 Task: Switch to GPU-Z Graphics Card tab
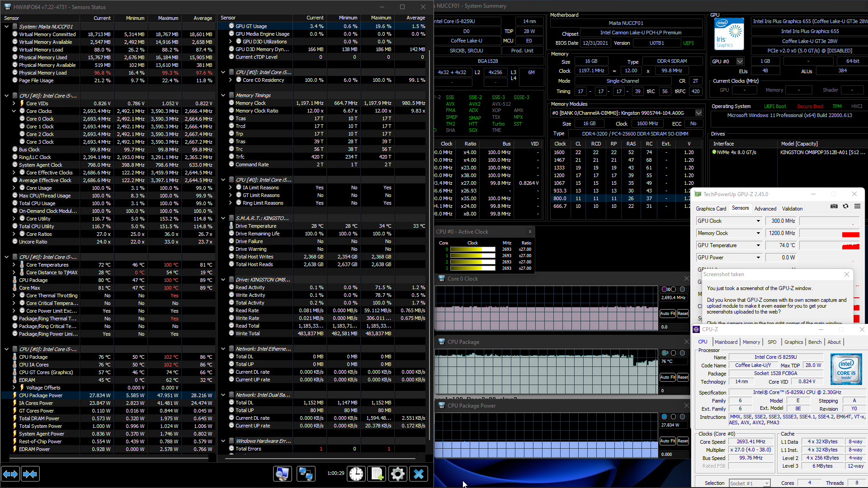711,208
